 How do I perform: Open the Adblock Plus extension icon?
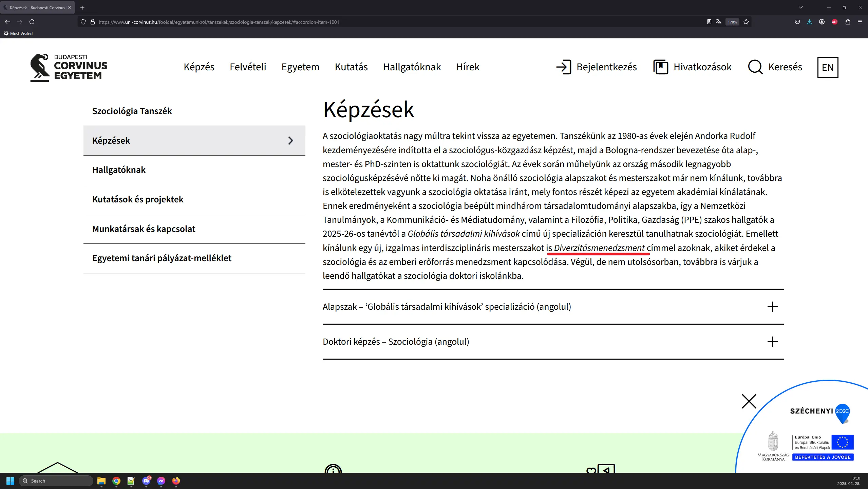point(835,22)
